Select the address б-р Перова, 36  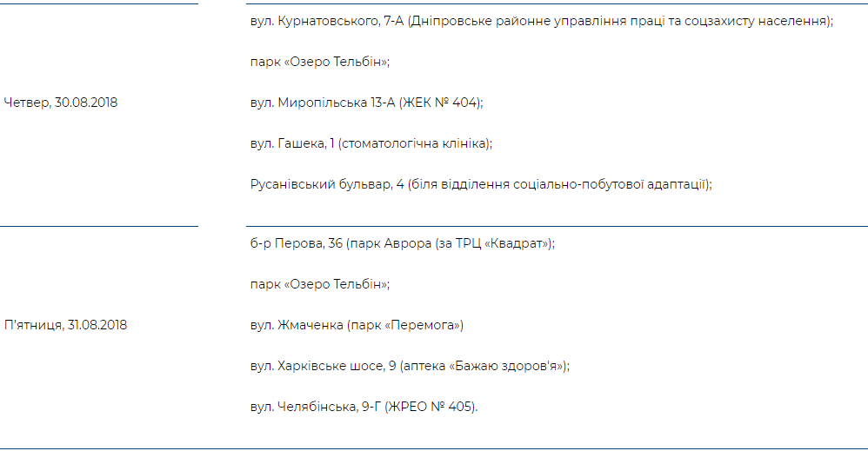click(x=295, y=243)
